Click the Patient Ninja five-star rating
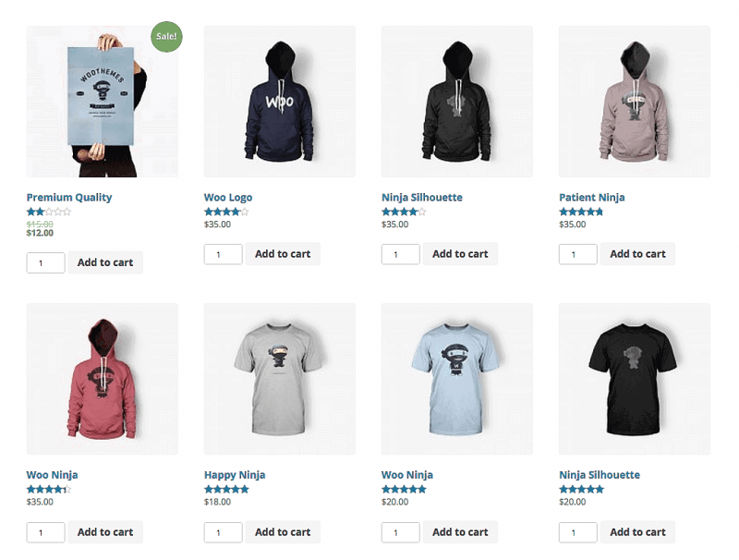This screenshot has height=560, width=739. 581,212
